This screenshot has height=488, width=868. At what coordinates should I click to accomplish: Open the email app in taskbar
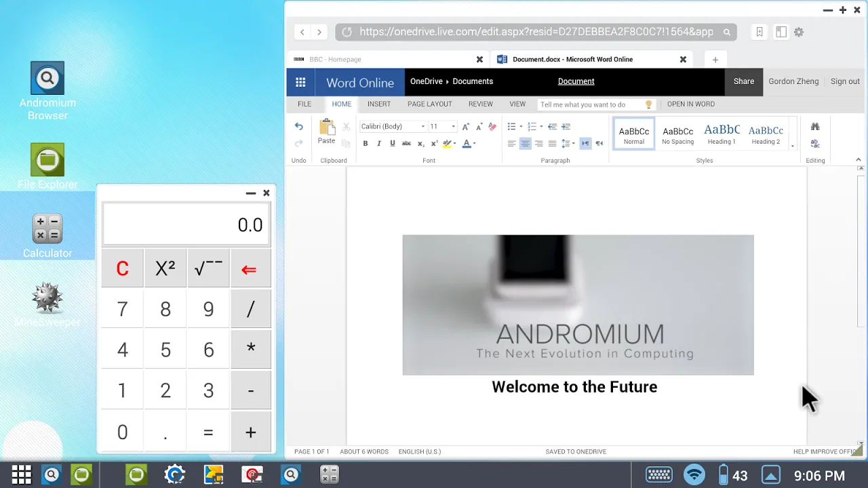(252, 475)
